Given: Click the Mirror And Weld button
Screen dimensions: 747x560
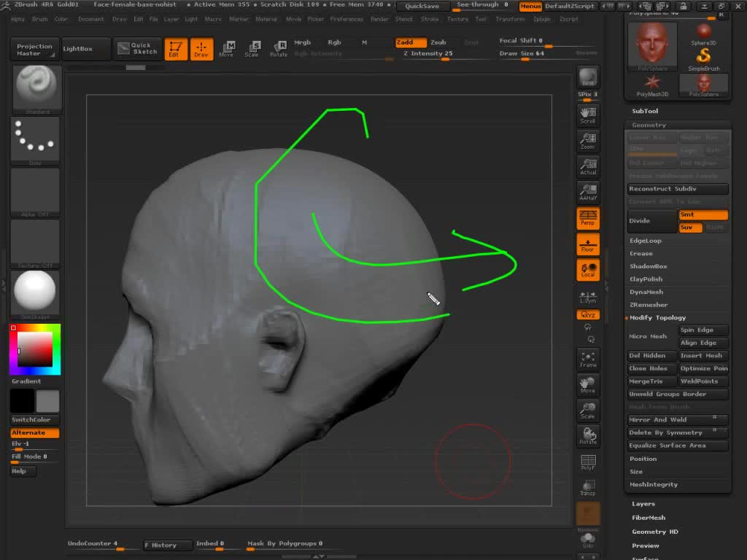Looking at the screenshot, I should pyautogui.click(x=678, y=420).
